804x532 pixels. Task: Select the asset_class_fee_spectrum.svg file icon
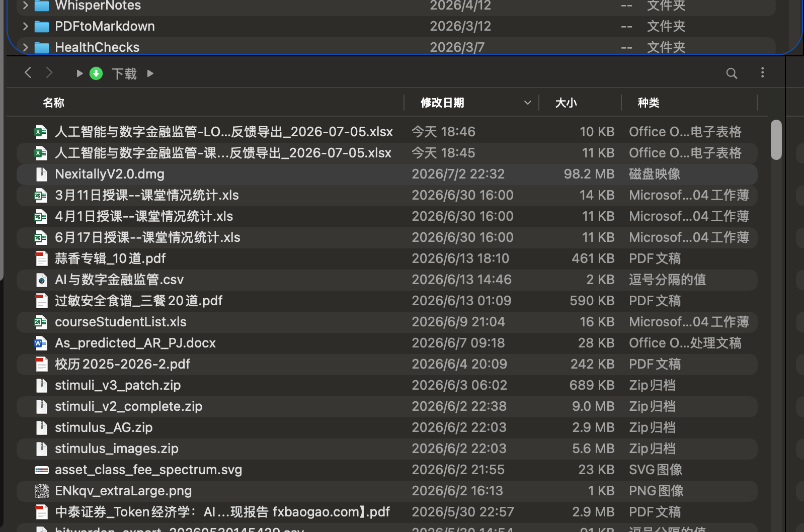pyautogui.click(x=41, y=470)
